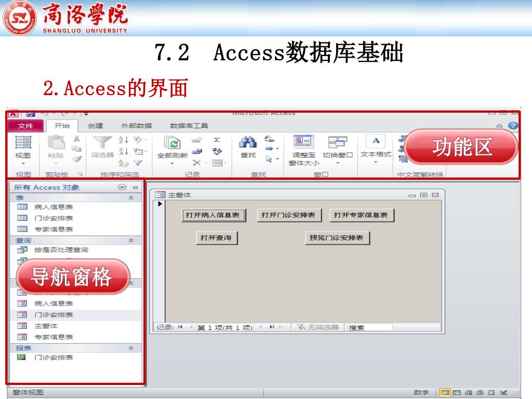Click the 视图 (View) icon in the ribbon

23,142
